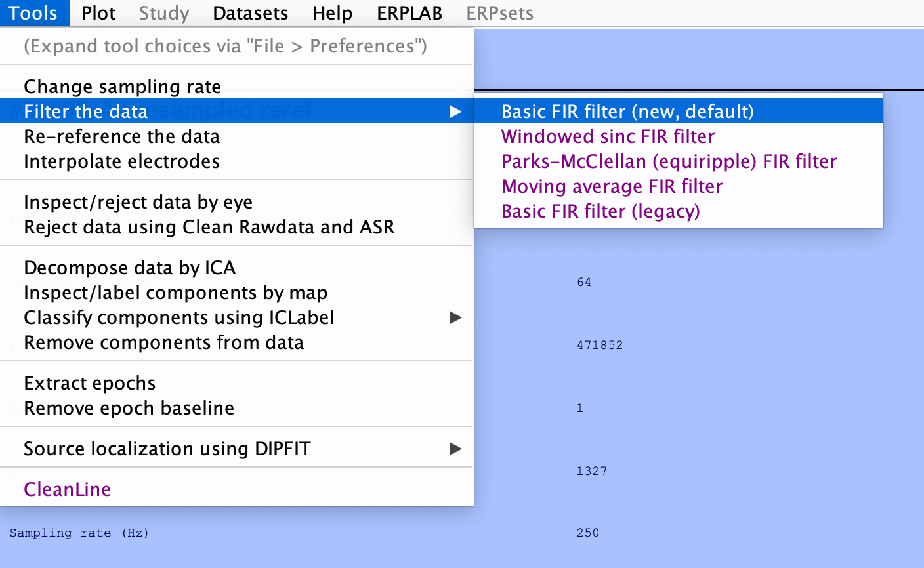Screen dimensions: 924x568
Task: Open Inspect/reject data by eye
Action: [x=138, y=202]
